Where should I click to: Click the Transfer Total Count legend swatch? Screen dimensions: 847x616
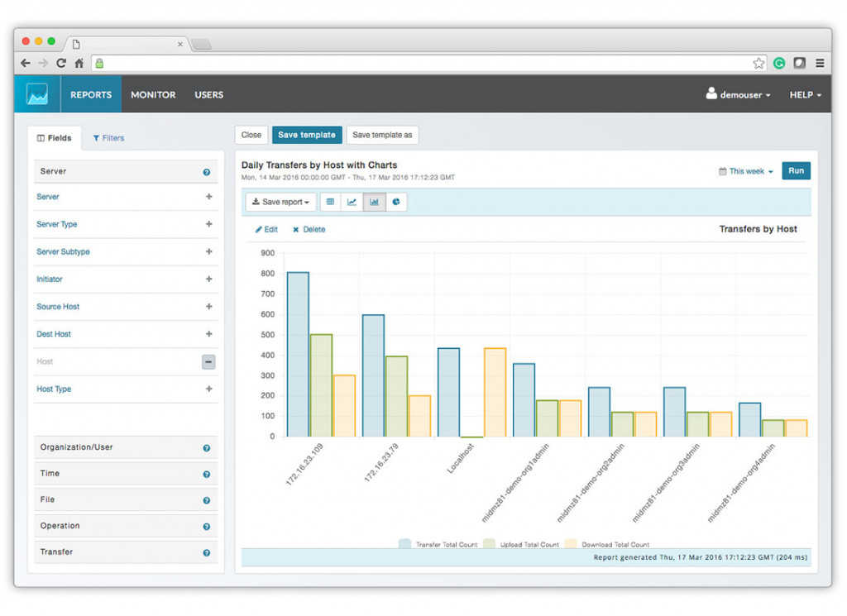(404, 544)
